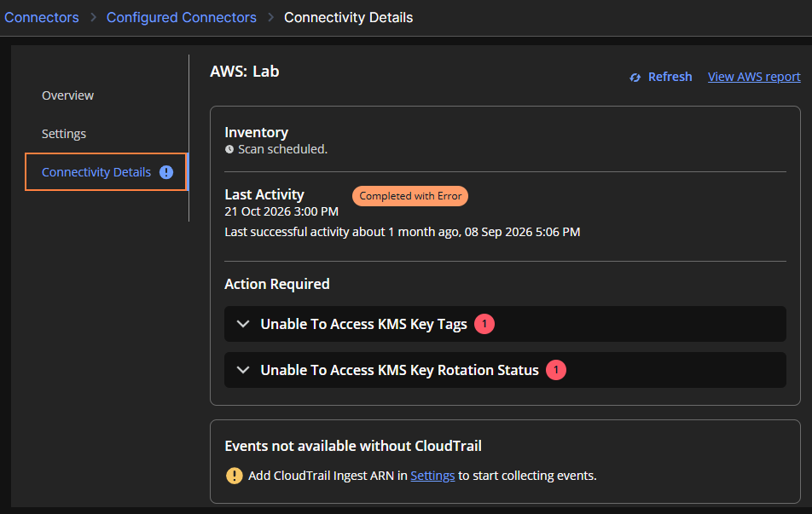Go to Configured Connectors breadcrumb
The image size is (812, 514).
[181, 18]
